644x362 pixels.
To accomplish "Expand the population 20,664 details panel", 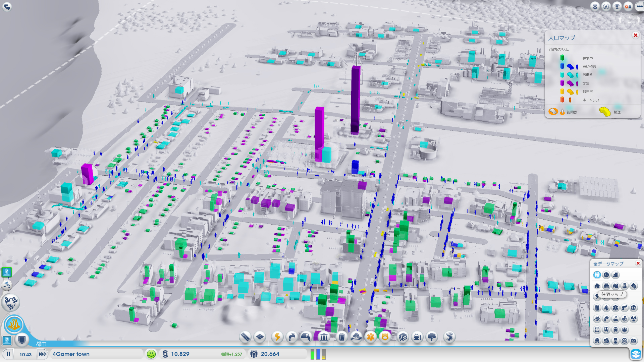I will point(270,354).
